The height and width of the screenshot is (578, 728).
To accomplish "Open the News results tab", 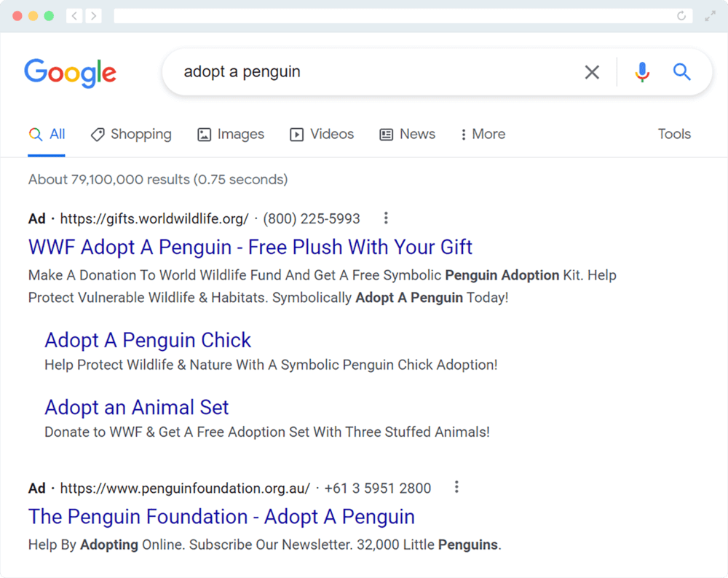I will [407, 134].
